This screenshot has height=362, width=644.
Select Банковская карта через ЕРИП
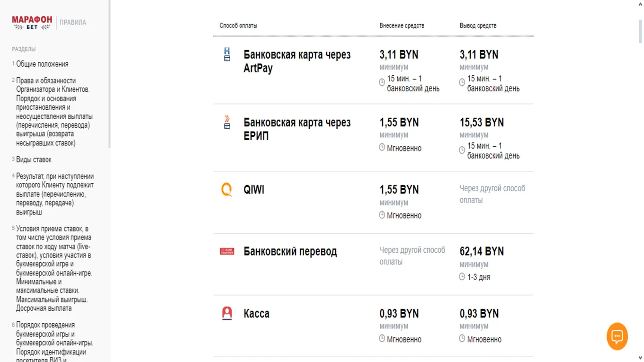point(297,129)
